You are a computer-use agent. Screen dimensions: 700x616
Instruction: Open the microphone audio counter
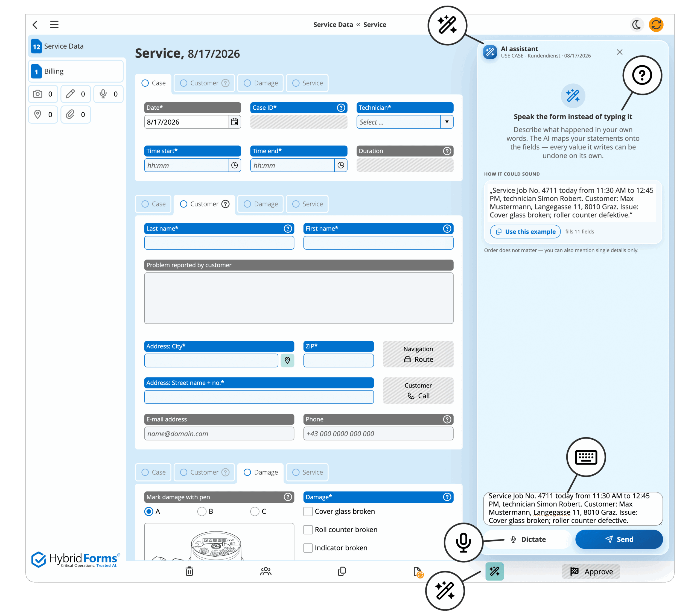pyautogui.click(x=108, y=94)
